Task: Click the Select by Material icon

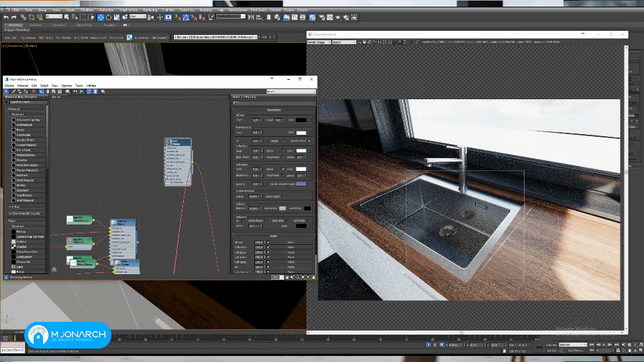Action: pos(103,92)
